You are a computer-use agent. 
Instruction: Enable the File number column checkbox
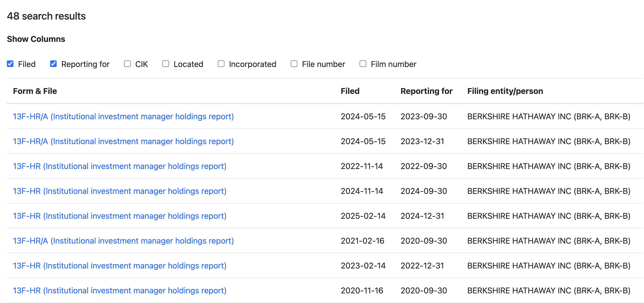[x=294, y=64]
